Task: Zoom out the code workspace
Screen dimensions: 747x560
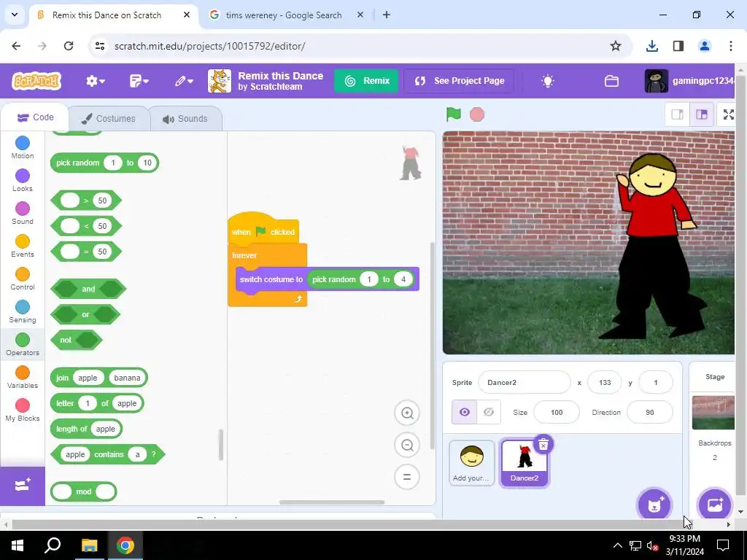Action: [407, 446]
